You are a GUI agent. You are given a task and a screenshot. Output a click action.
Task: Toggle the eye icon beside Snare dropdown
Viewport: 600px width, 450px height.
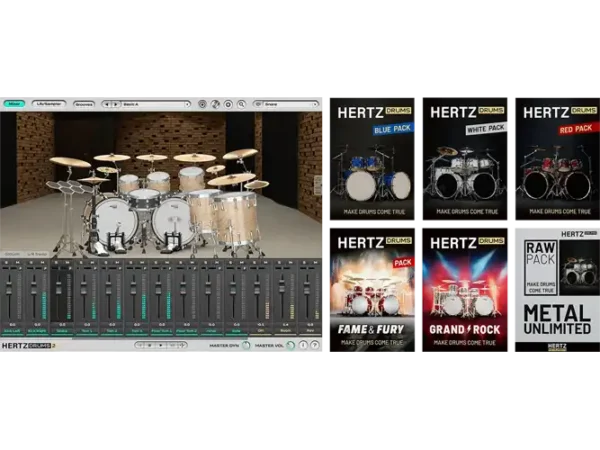(x=258, y=104)
